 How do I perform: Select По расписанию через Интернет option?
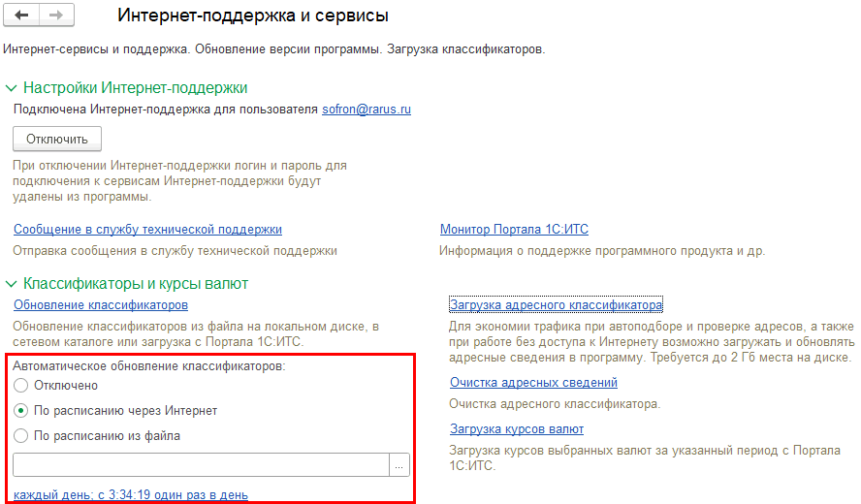pyautogui.click(x=21, y=411)
